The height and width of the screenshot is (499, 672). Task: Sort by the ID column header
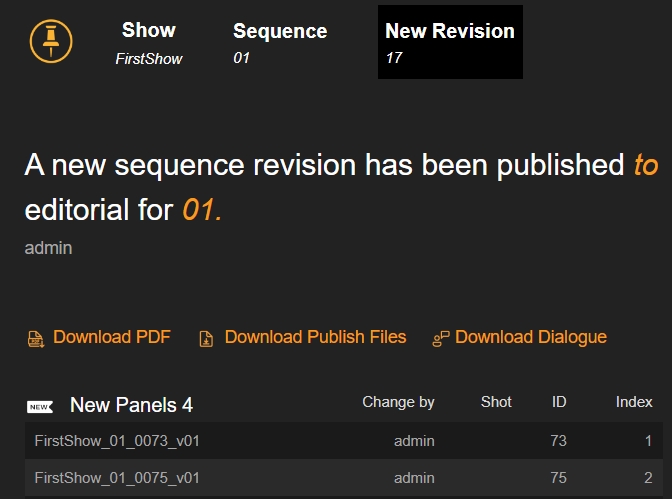(x=559, y=402)
